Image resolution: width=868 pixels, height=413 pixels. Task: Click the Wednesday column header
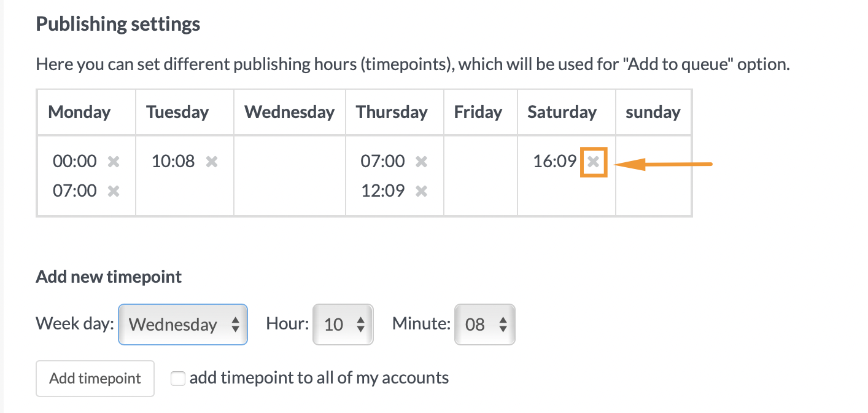pos(289,112)
